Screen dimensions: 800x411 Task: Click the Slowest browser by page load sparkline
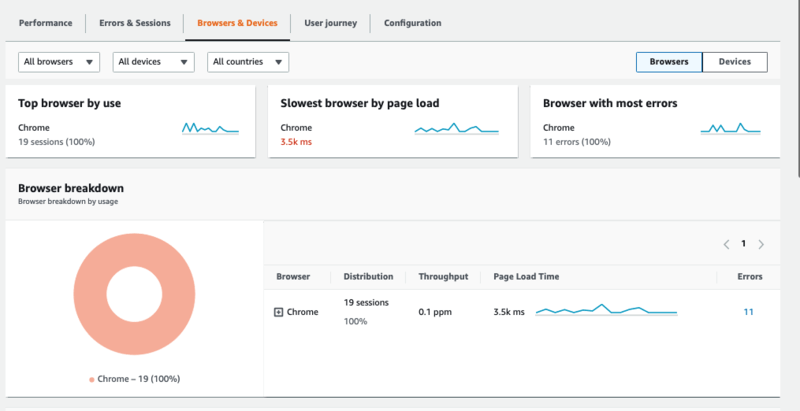click(457, 128)
